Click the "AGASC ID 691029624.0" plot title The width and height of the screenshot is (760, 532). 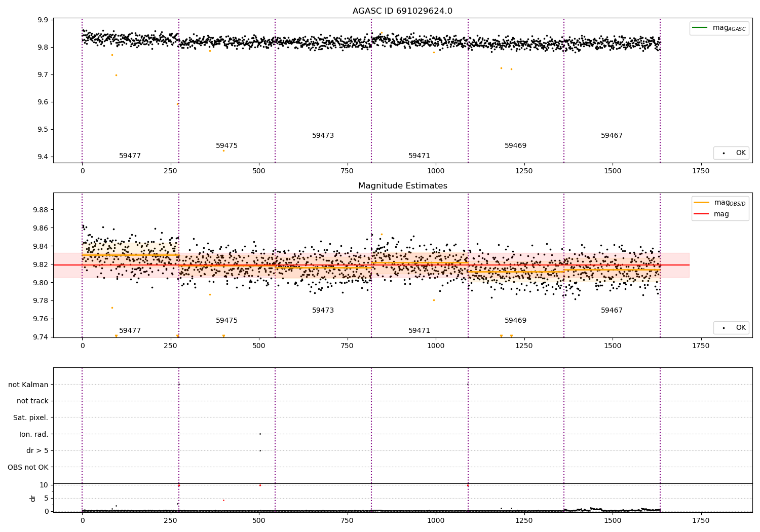[402, 11]
